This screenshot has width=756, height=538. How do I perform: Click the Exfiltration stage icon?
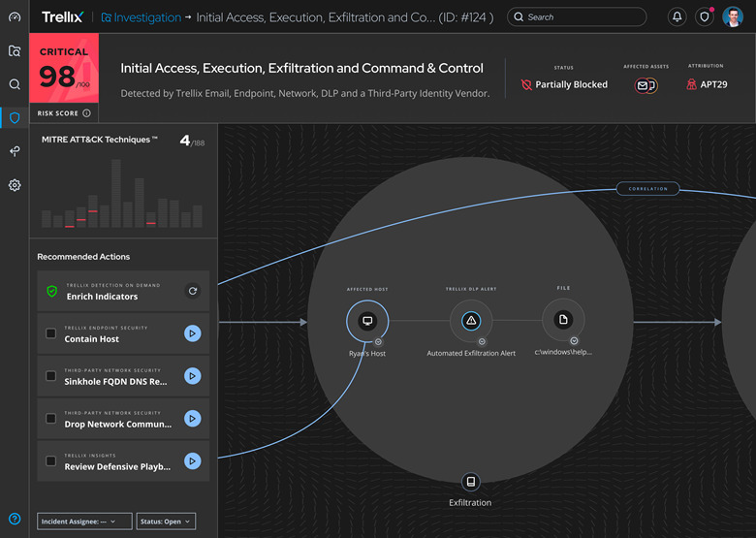(x=471, y=482)
